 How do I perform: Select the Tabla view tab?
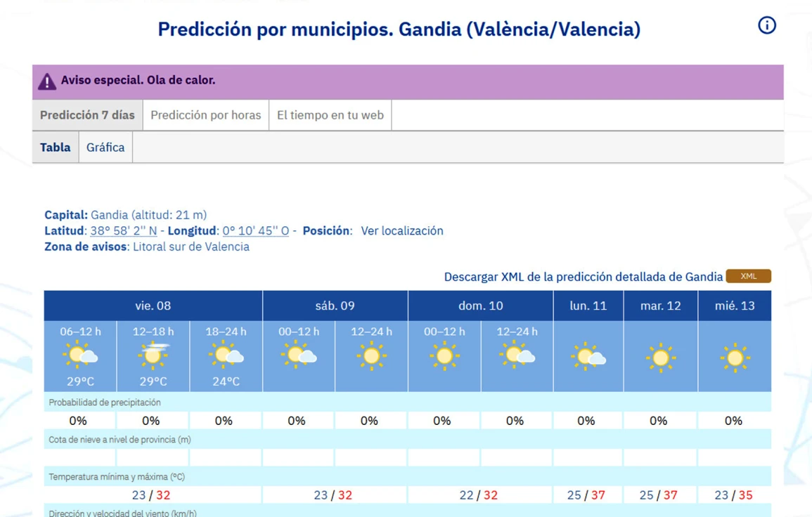tap(56, 148)
